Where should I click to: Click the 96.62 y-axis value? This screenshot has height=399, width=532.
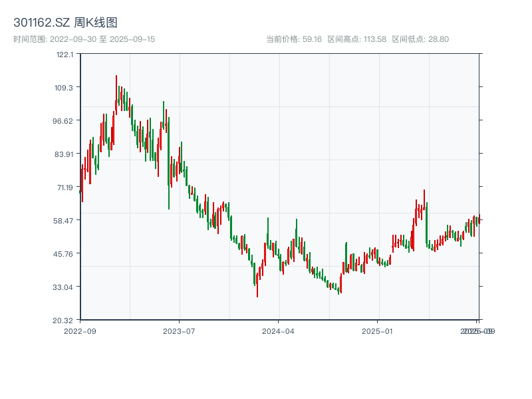[62, 122]
